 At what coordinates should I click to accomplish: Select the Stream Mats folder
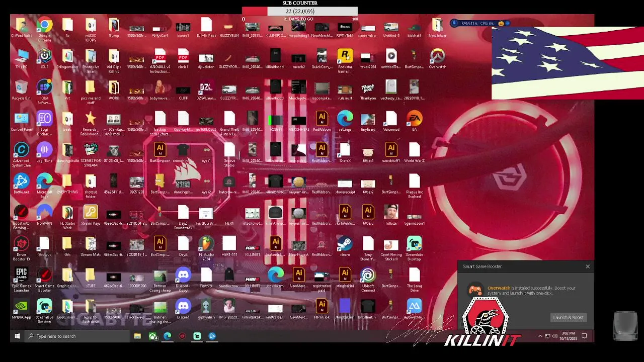pyautogui.click(x=91, y=246)
